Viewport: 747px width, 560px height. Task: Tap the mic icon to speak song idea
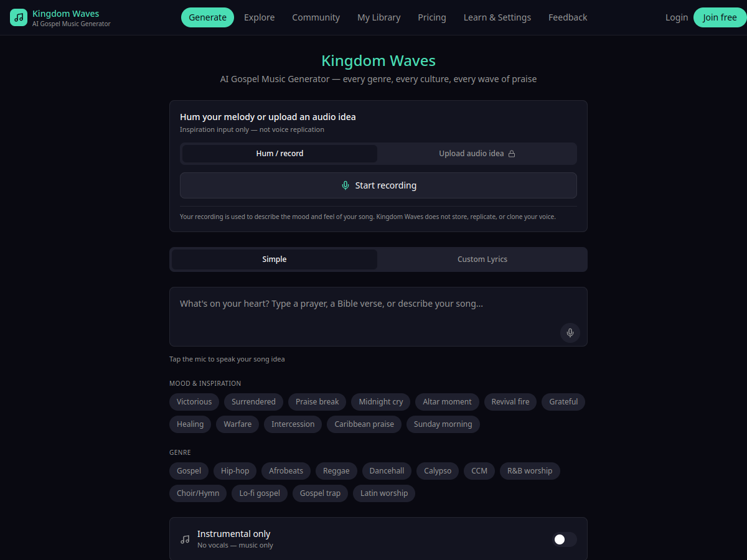pyautogui.click(x=570, y=333)
